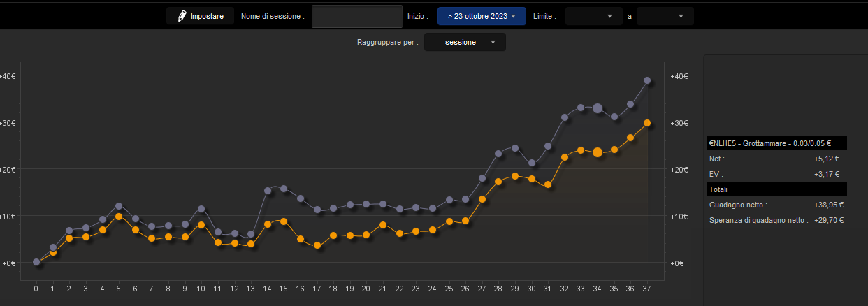Click the 'Totali' header row
The image size is (868, 306).
tap(776, 189)
